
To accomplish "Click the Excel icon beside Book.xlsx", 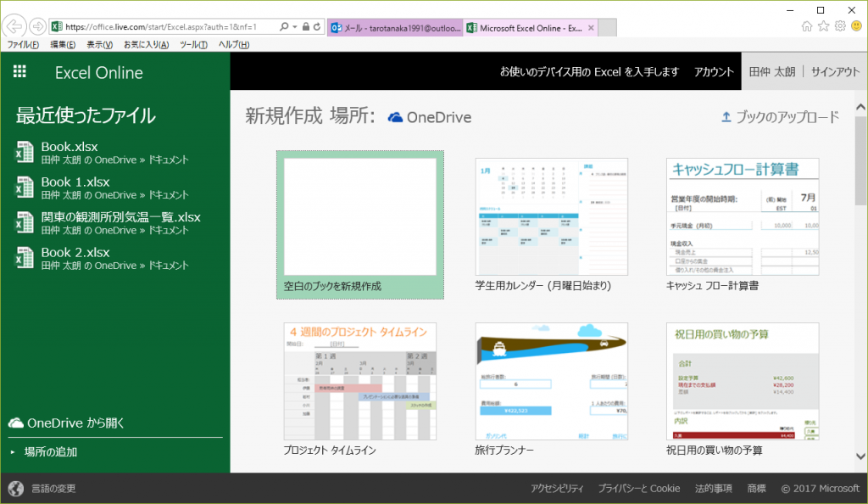I will tap(25, 152).
